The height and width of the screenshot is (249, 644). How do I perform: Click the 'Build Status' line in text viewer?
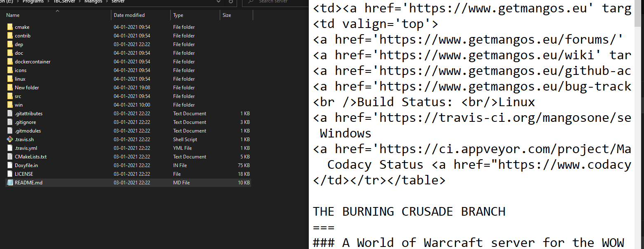coord(424,102)
